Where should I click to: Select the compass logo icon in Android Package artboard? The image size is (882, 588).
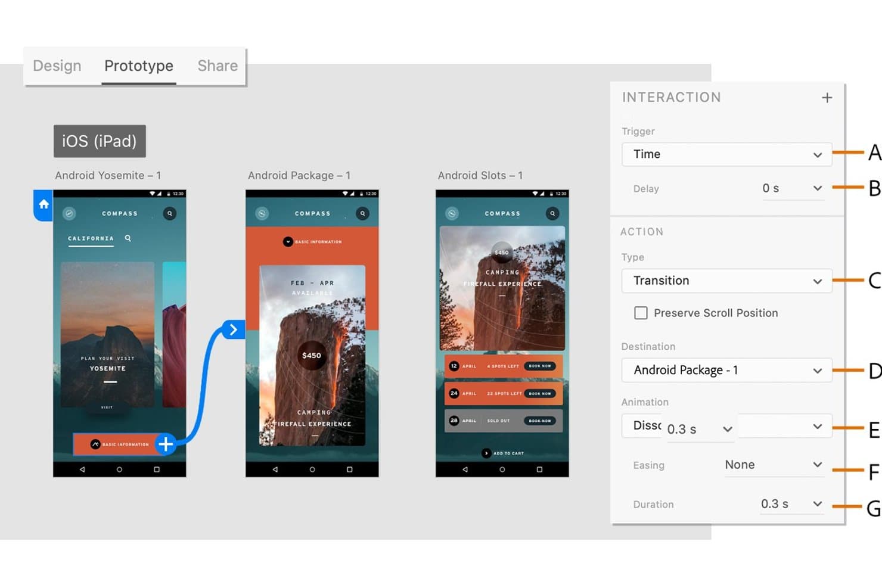[262, 213]
